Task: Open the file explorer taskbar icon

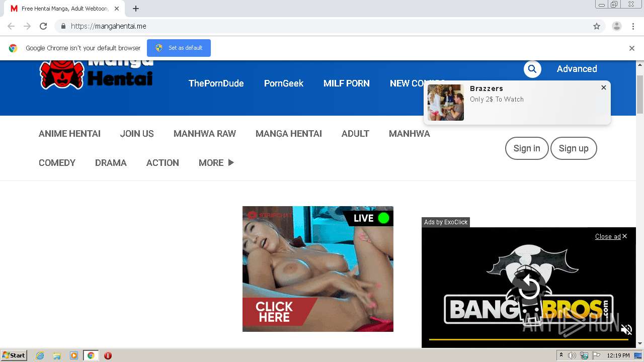Action: pyautogui.click(x=57, y=355)
